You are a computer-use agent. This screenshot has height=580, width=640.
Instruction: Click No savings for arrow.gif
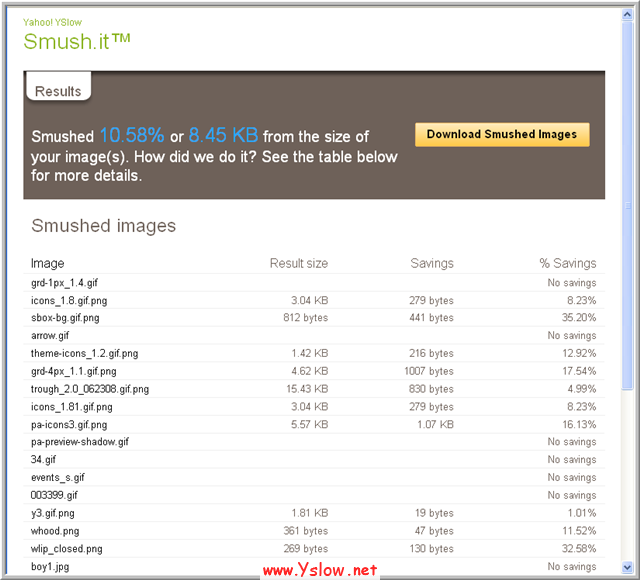572,336
